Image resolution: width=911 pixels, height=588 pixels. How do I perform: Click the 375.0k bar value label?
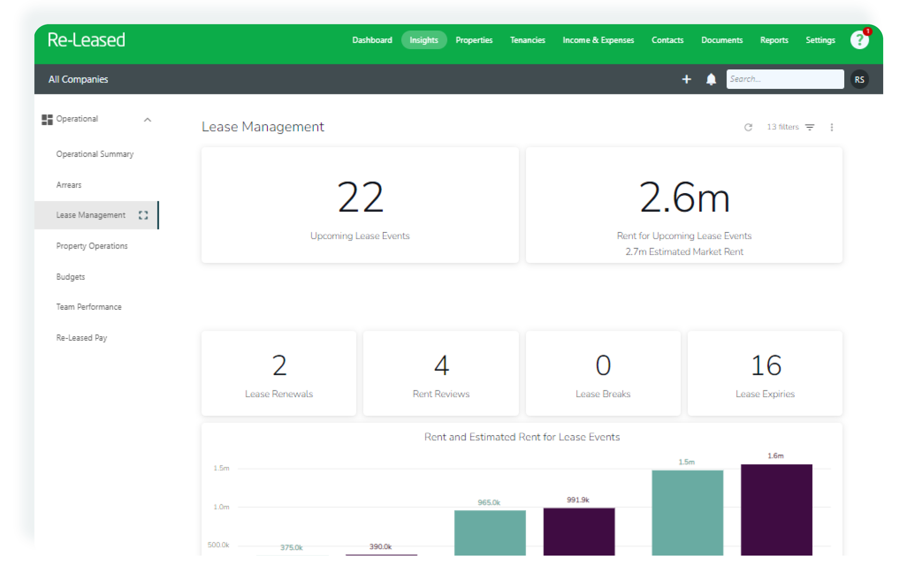pos(291,548)
